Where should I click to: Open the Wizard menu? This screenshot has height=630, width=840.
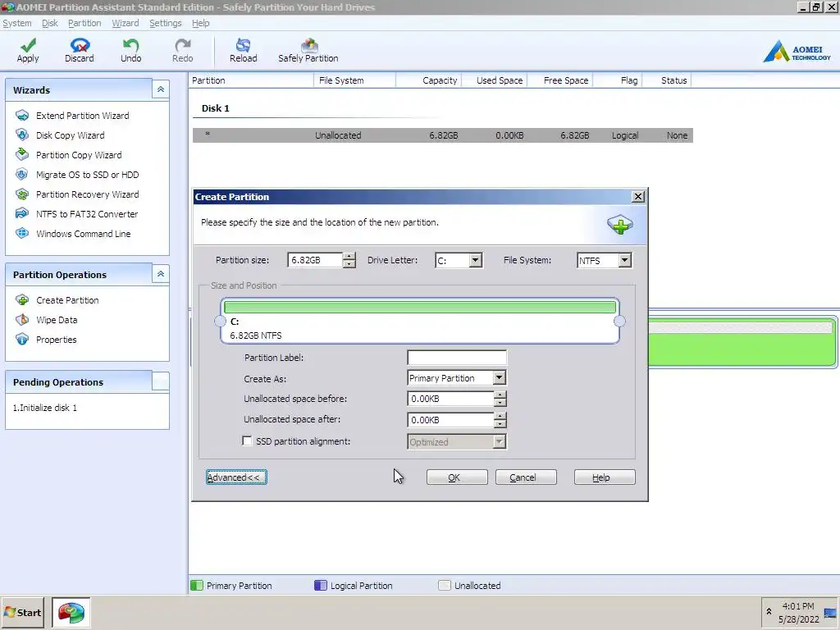[126, 23]
